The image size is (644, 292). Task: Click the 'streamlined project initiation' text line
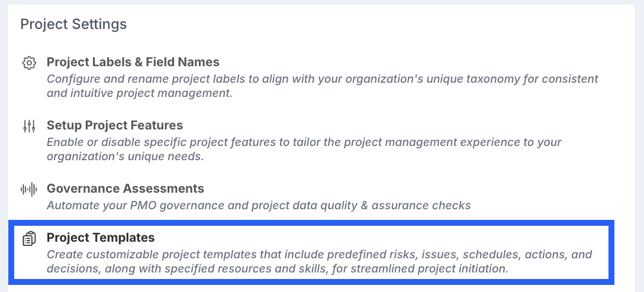click(x=278, y=269)
